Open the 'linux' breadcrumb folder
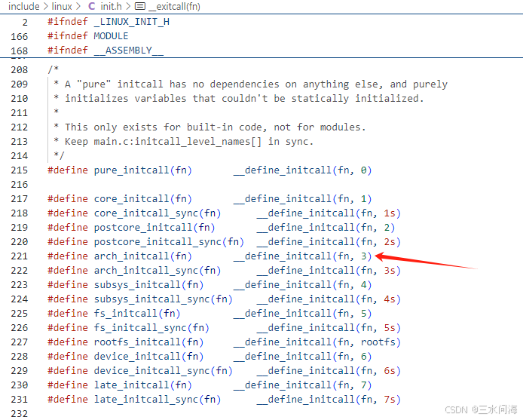The height and width of the screenshot is (420, 523). 62,6
